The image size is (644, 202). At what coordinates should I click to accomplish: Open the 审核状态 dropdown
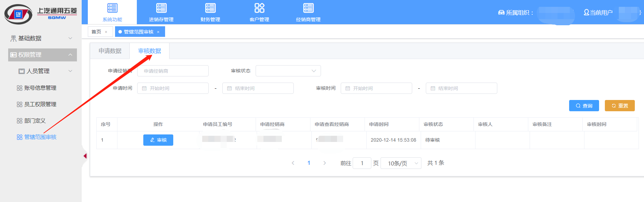pyautogui.click(x=288, y=71)
